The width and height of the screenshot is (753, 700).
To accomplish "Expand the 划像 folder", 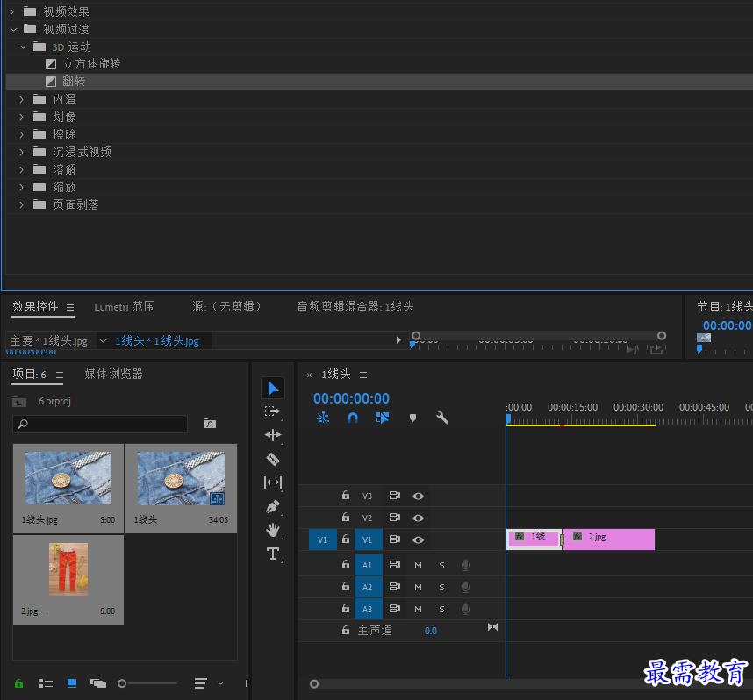I will pyautogui.click(x=22, y=117).
